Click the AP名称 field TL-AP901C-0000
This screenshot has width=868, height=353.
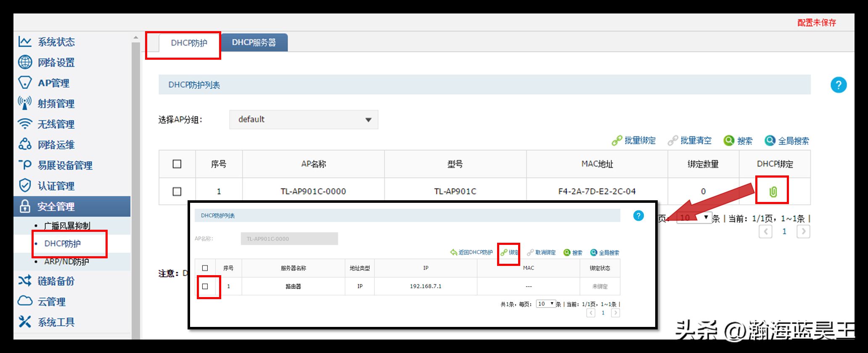289,239
